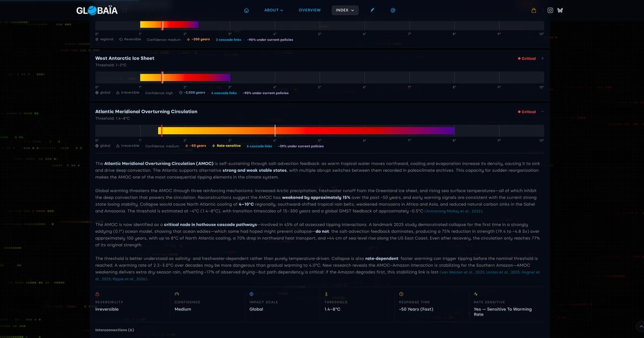
Task: Click the Impact Scale globe icon
Action: point(251,294)
